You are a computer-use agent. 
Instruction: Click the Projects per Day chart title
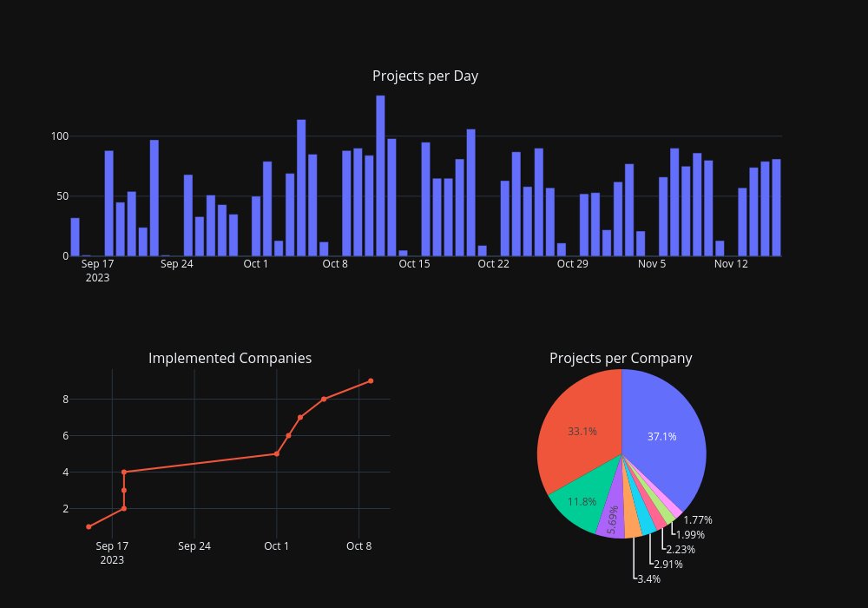(x=425, y=76)
